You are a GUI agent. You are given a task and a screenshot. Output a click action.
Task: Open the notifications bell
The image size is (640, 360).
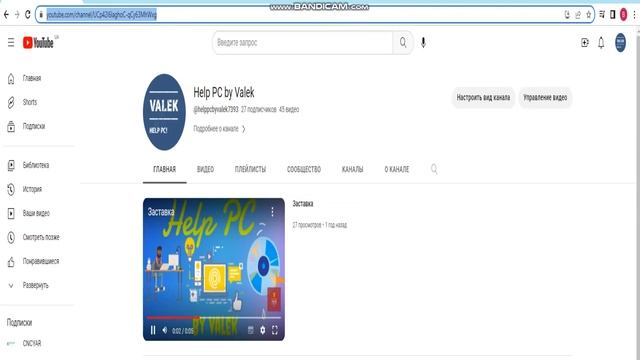click(601, 42)
